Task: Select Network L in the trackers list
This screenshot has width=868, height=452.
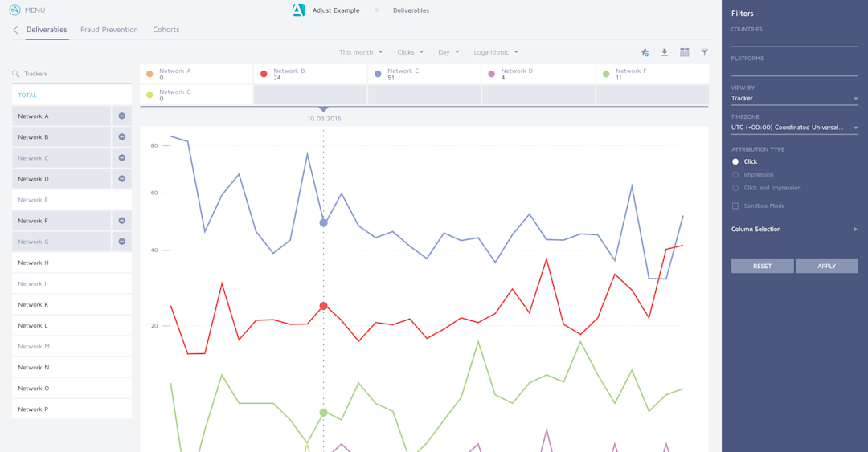Action: (72, 325)
